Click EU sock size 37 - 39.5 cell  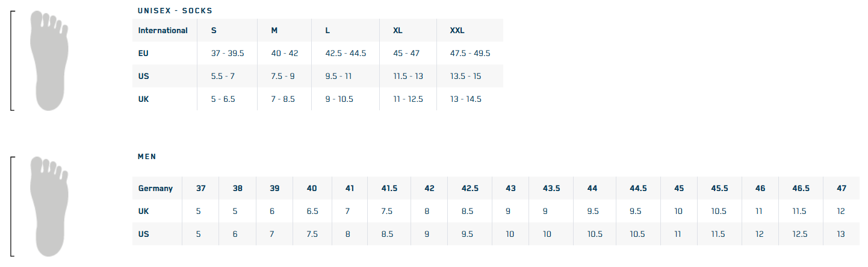pos(228,53)
